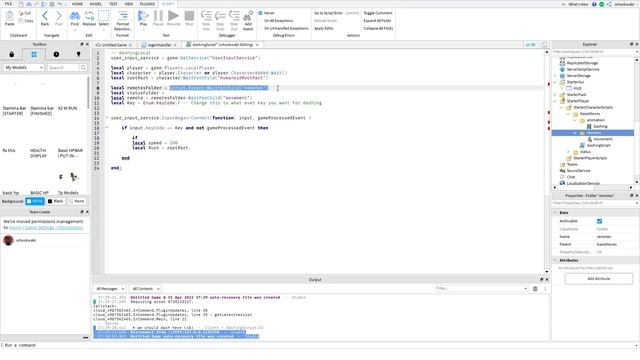Open the Toolbox Inventory grid tab

[x=34, y=54]
